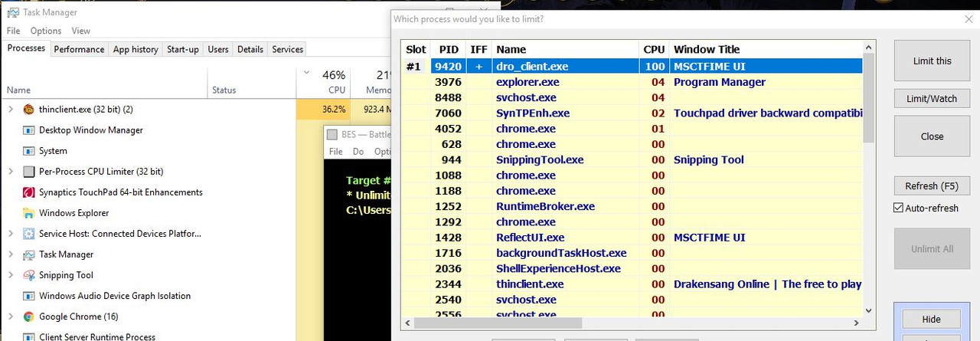Expand Per-Process CPU Limiter group
This screenshot has width=980, height=341.
(x=11, y=172)
